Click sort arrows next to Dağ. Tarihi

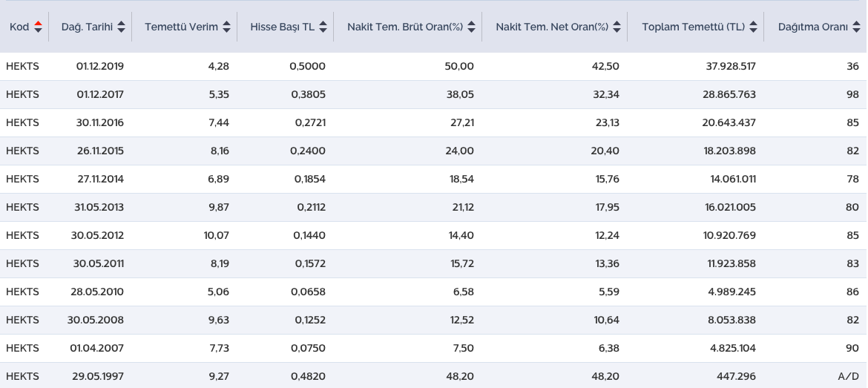pos(121,27)
